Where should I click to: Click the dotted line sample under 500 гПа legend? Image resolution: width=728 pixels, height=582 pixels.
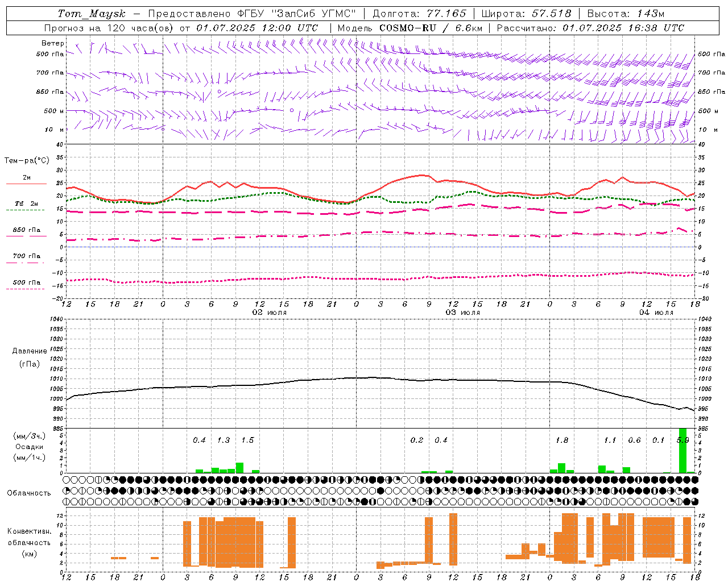tap(26, 289)
